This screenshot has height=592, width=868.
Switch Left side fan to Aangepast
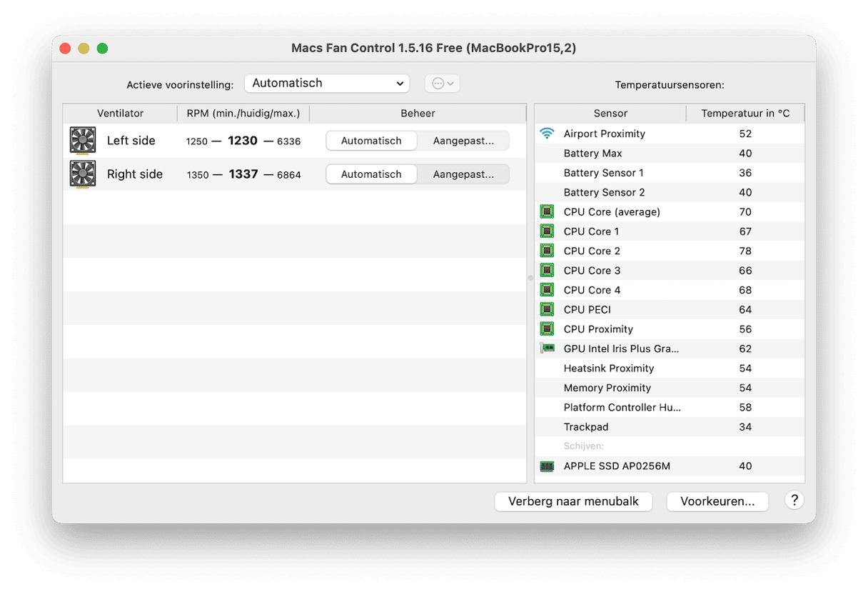(x=463, y=141)
